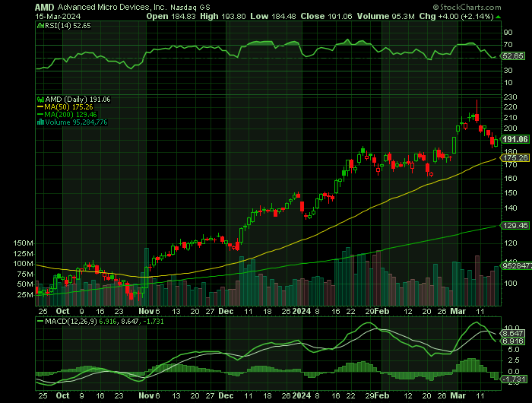The height and width of the screenshot is (403, 532).
Task: Click the 125M label on the volume axis
Action: (24, 254)
